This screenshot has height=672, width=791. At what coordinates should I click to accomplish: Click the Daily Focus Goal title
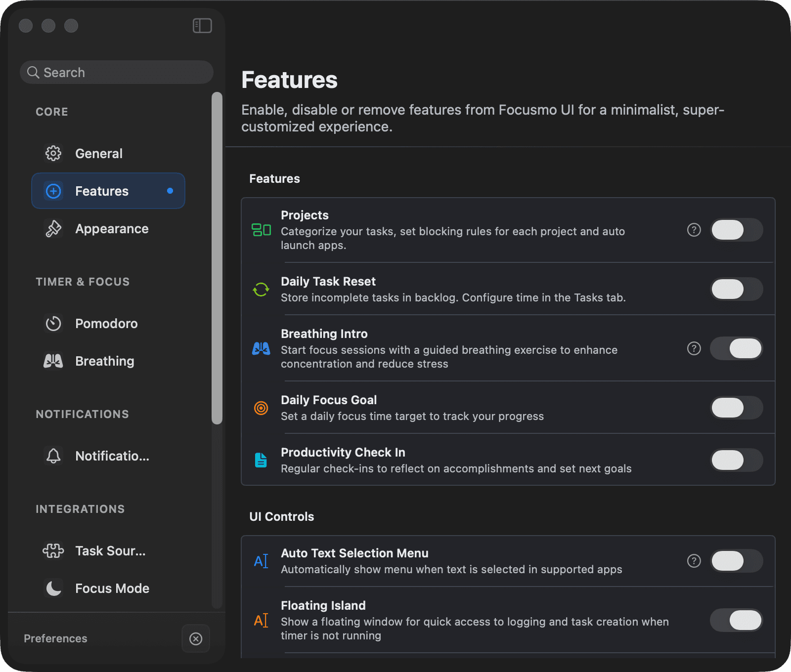tap(329, 400)
